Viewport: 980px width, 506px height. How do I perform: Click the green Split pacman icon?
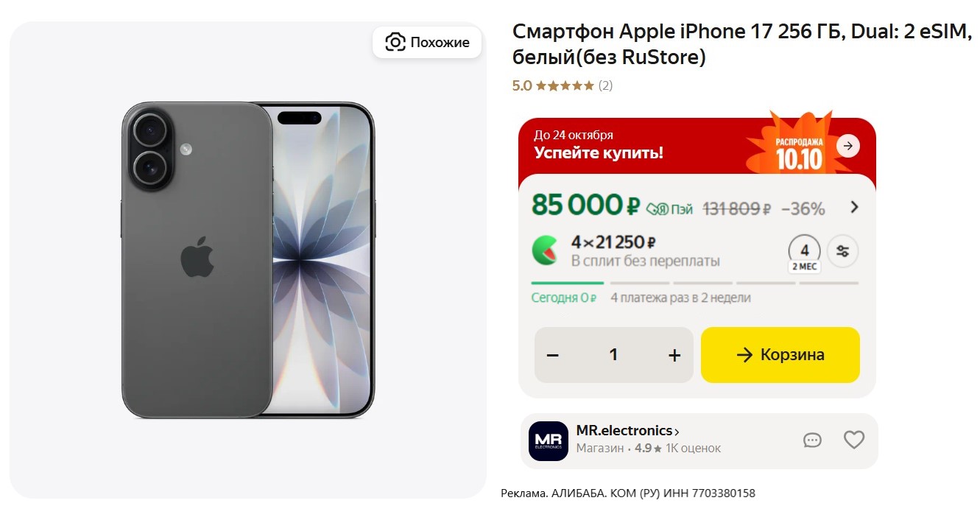tap(546, 251)
